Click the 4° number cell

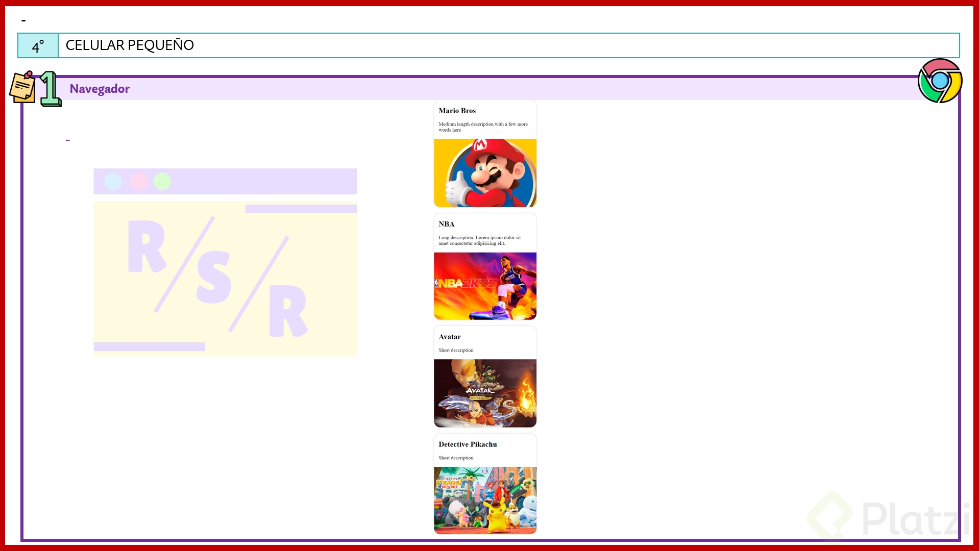[38, 46]
